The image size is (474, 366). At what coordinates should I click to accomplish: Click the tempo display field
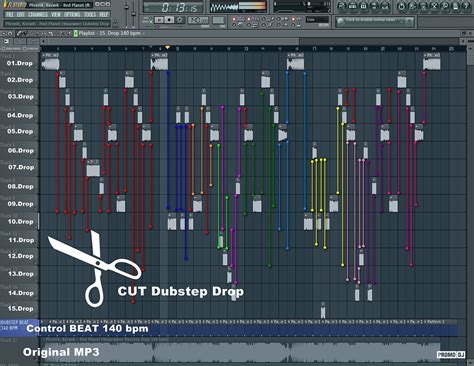pyautogui.click(x=198, y=20)
